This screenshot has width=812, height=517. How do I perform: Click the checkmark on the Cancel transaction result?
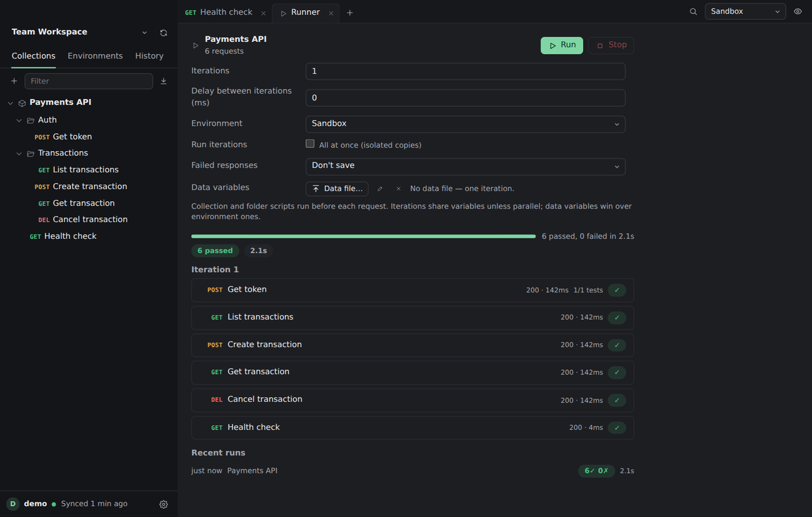pos(617,401)
